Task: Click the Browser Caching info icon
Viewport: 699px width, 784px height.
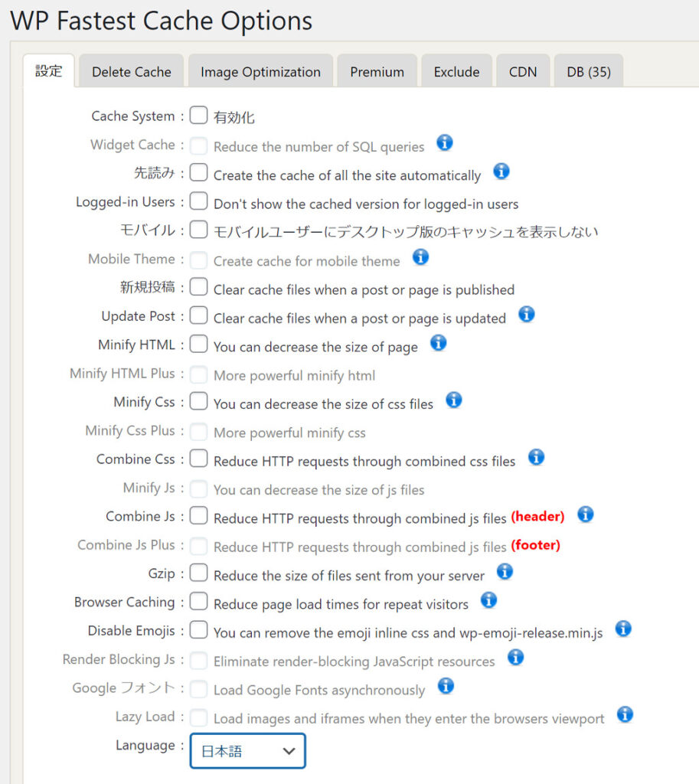Action: 488,600
